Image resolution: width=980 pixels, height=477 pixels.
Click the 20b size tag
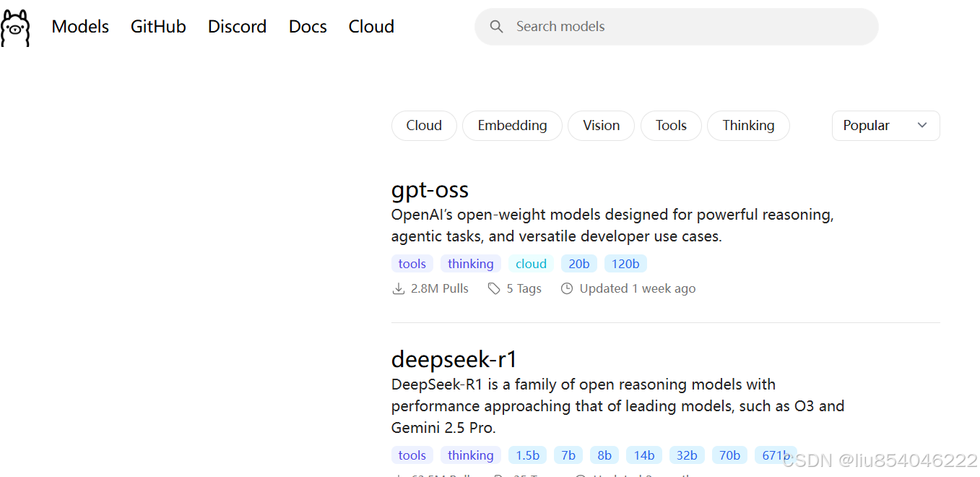[x=579, y=264]
